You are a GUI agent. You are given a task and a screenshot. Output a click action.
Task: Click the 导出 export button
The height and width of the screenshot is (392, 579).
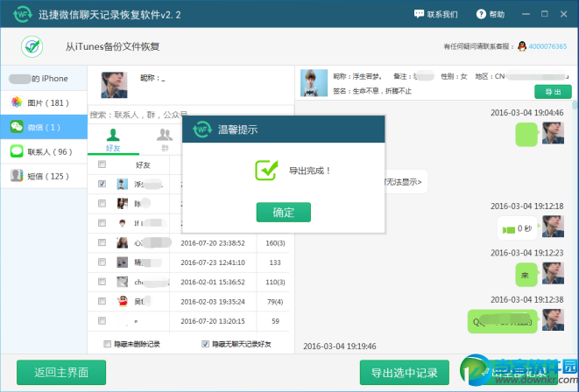(x=553, y=92)
